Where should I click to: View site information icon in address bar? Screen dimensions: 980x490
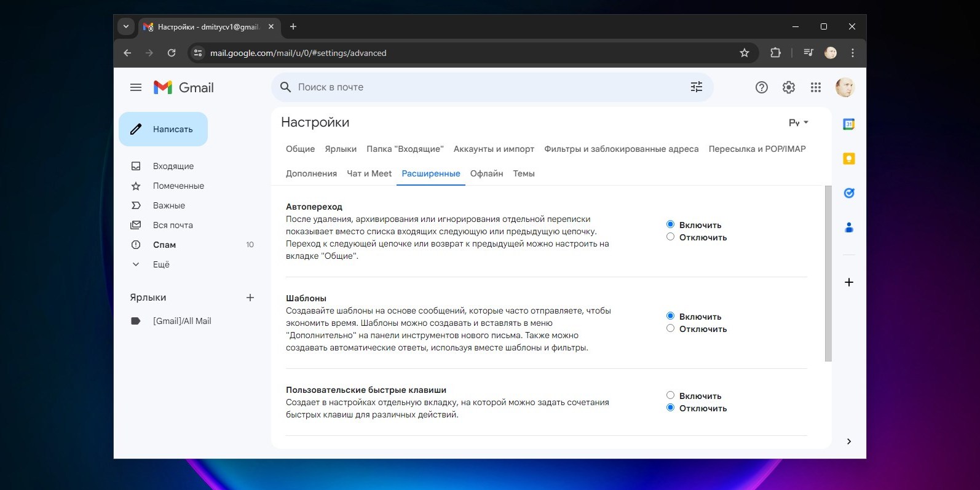198,53
